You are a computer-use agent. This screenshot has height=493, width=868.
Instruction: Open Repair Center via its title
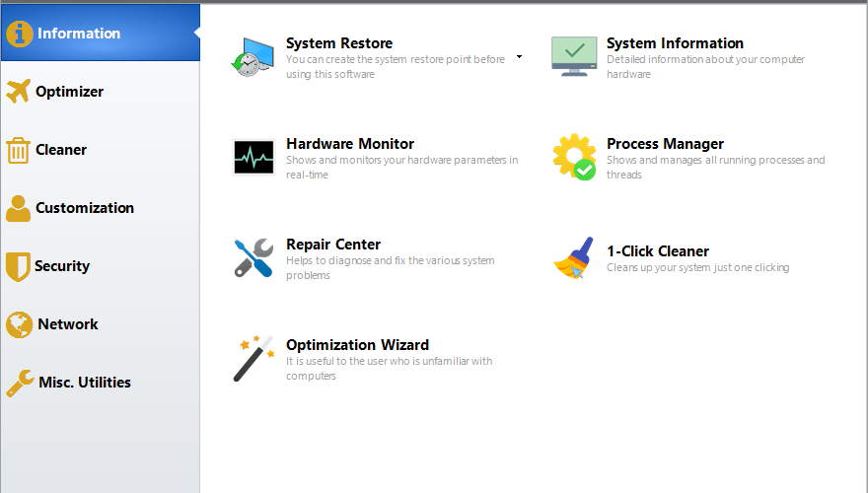[x=333, y=245]
